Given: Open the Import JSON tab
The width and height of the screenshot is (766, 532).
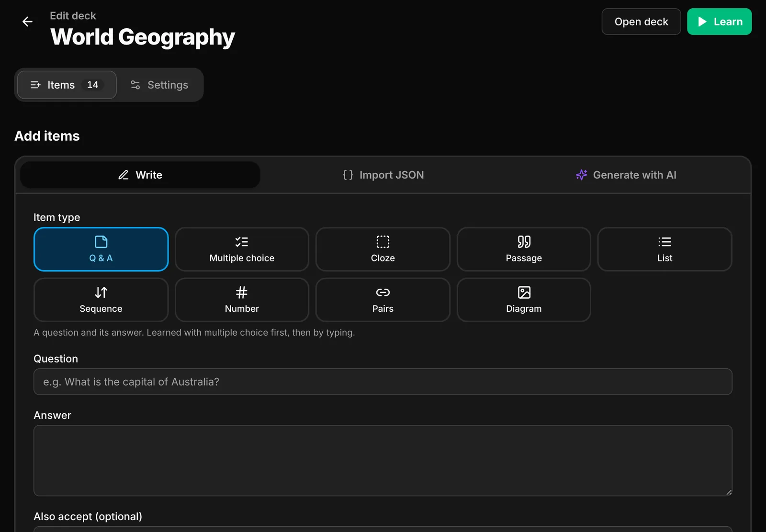Looking at the screenshot, I should click(383, 175).
